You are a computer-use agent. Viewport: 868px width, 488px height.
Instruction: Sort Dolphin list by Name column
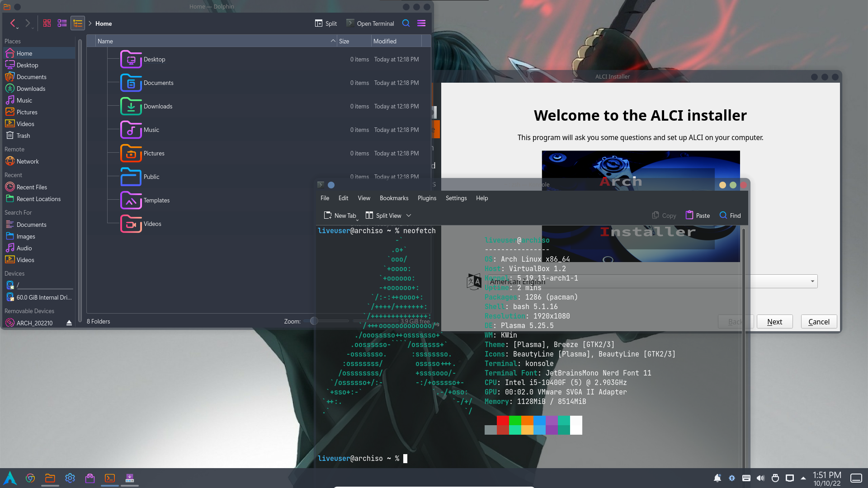[216, 41]
